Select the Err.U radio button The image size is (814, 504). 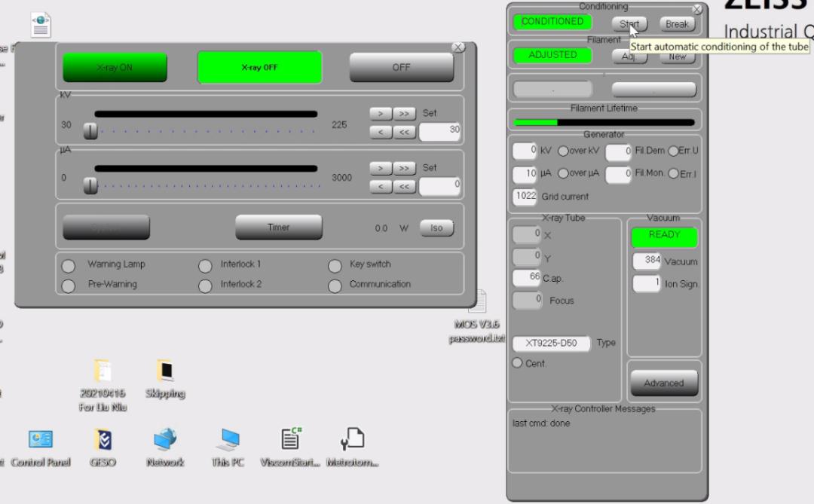[673, 151]
